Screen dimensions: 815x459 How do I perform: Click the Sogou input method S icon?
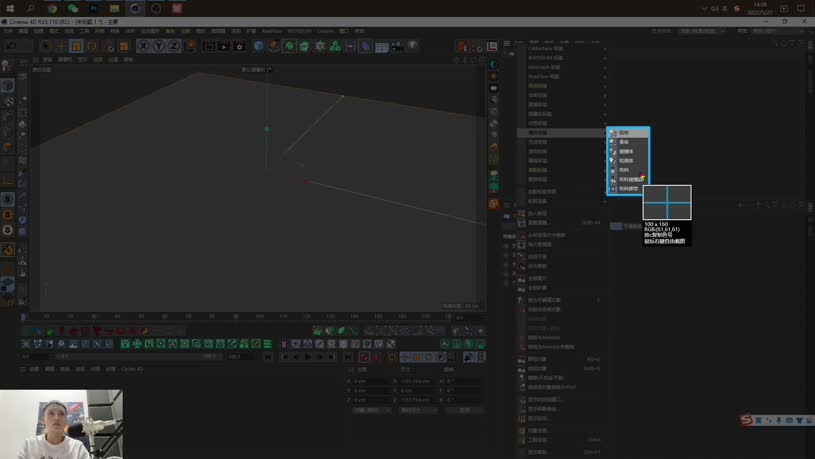pyautogui.click(x=747, y=419)
